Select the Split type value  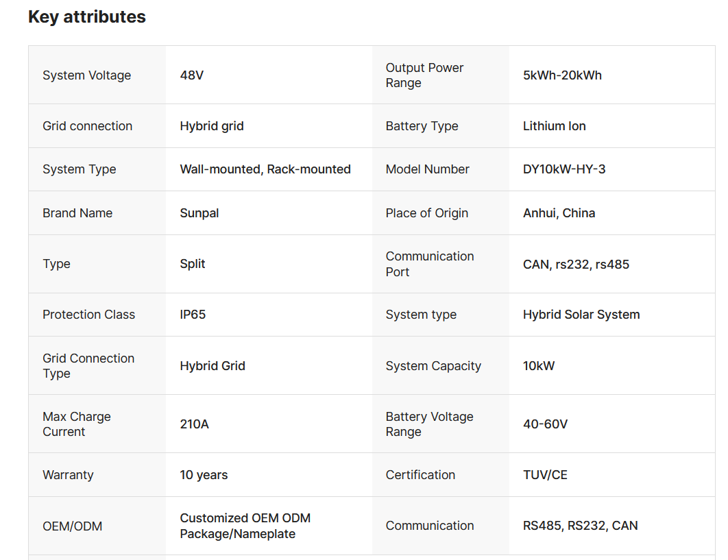pos(193,264)
